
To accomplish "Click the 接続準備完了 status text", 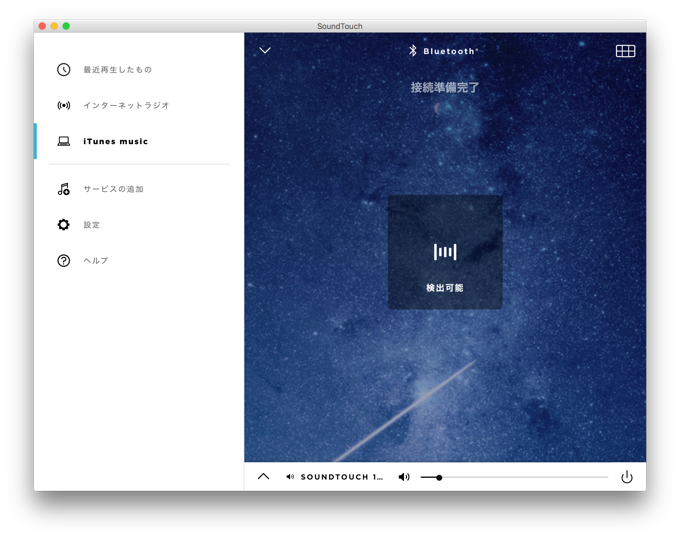I will tap(445, 88).
